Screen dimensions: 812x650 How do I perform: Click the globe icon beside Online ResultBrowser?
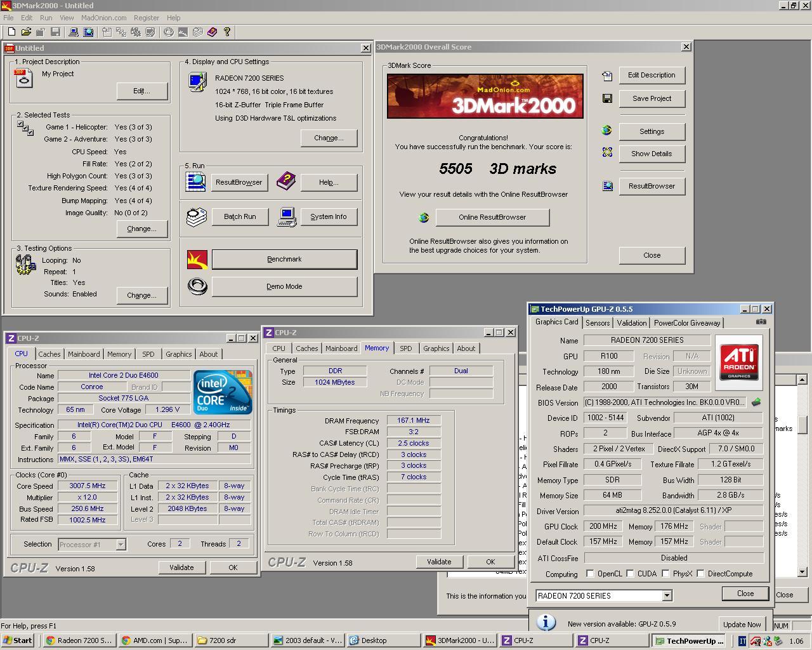[x=424, y=218]
